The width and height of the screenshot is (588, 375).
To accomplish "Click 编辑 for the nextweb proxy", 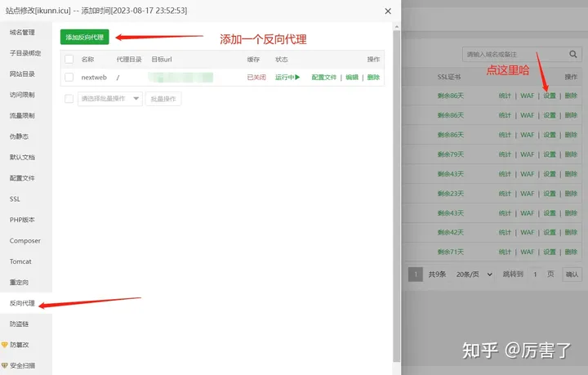I will click(352, 78).
